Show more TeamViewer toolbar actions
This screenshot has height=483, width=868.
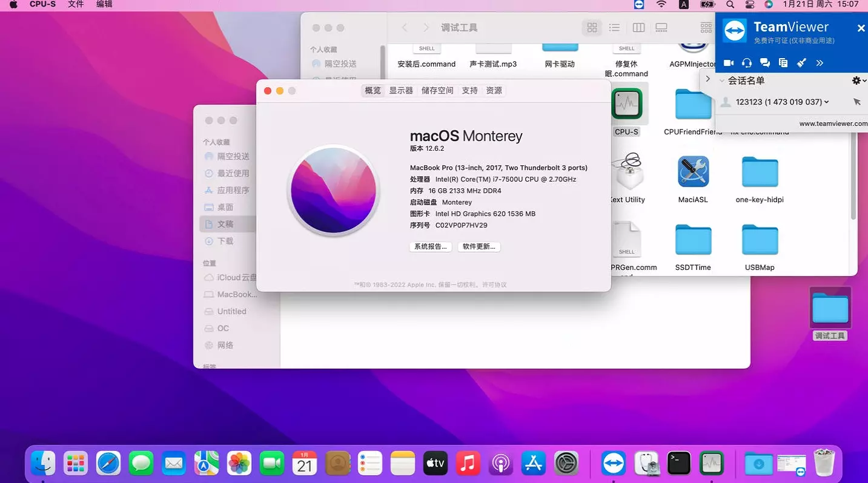pos(819,62)
